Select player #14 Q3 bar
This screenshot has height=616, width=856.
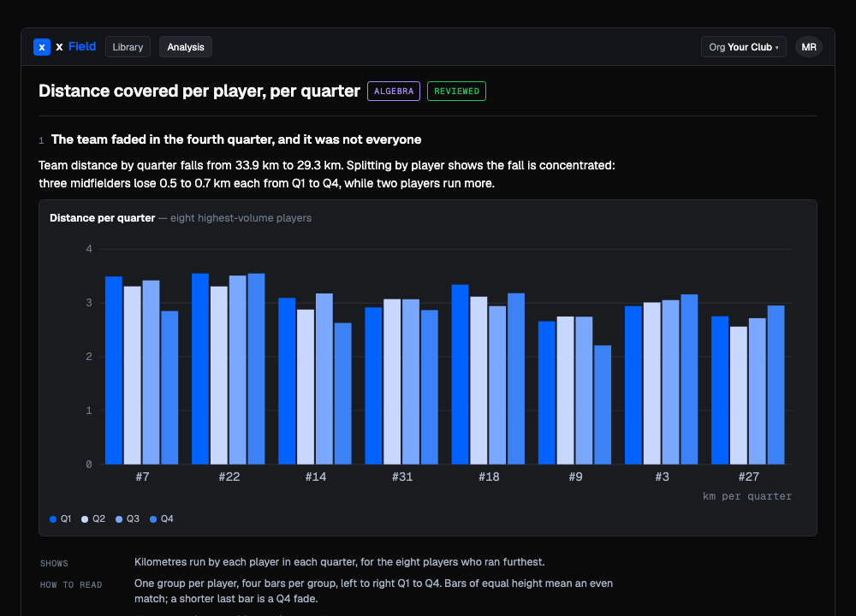point(324,379)
